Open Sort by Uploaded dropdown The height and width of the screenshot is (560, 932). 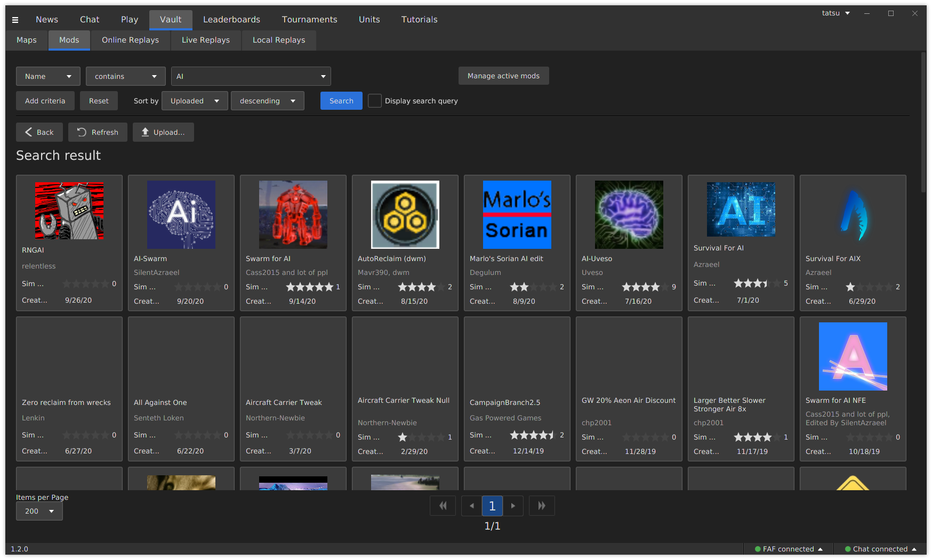195,101
